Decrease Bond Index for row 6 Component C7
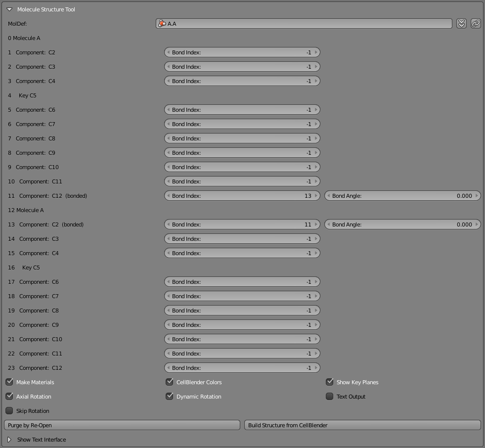The image size is (485, 448). [168, 124]
